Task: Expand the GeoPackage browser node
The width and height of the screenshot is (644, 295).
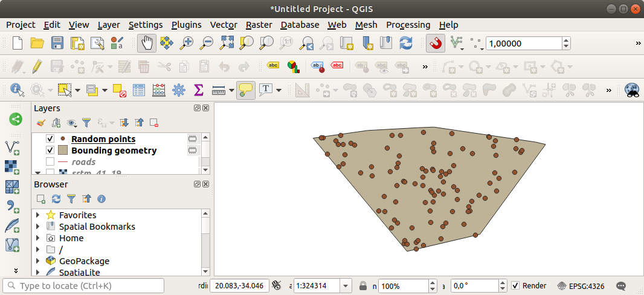Action: point(39,261)
